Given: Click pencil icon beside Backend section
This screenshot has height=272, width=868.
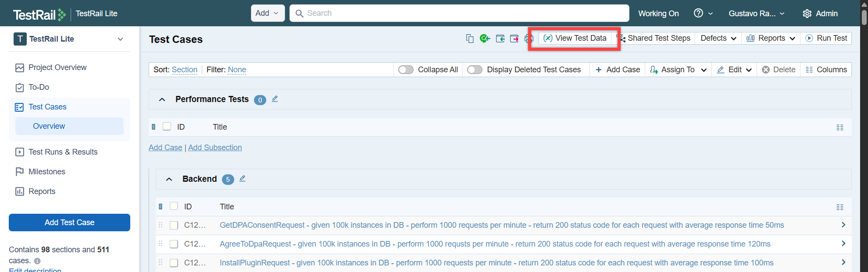Looking at the screenshot, I should point(243,179).
